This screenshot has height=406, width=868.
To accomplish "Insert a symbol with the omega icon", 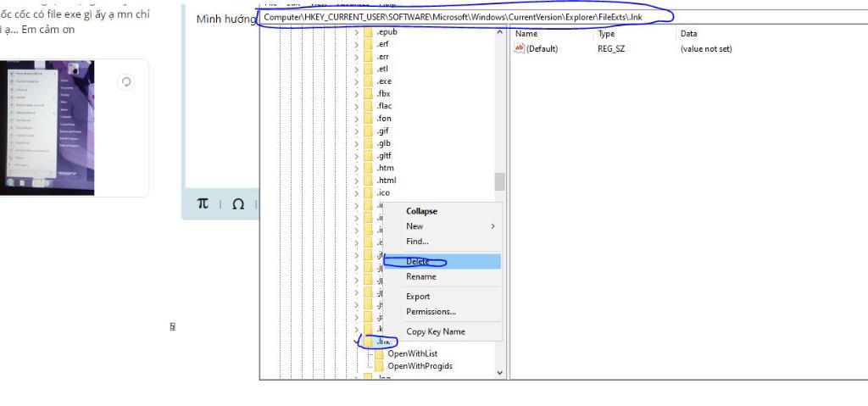I will [x=238, y=204].
